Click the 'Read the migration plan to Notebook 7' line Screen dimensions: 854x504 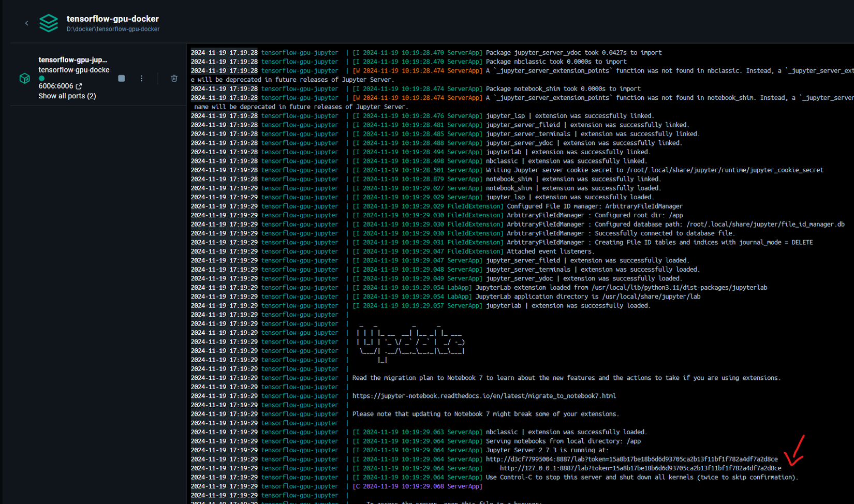tap(567, 378)
